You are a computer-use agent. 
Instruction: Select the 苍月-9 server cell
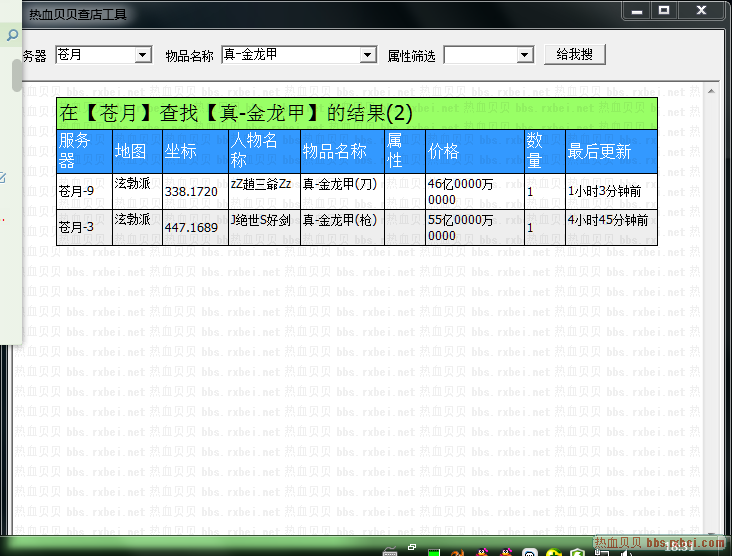tap(77, 190)
